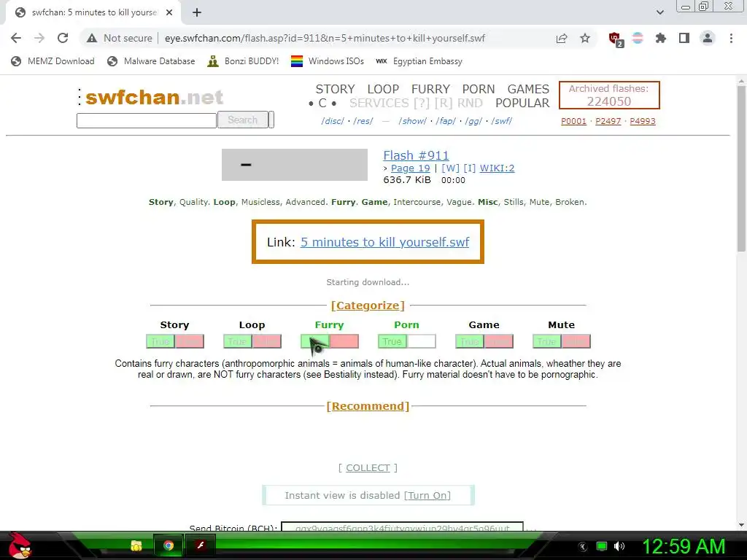The width and height of the screenshot is (747, 560).
Task: Open the Not secure site info
Action: tap(120, 38)
